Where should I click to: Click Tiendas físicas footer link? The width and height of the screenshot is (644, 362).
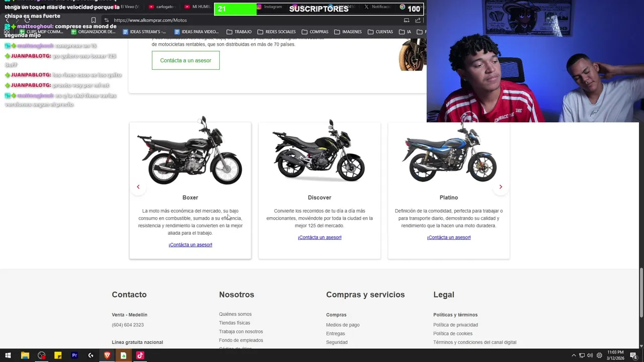click(234, 323)
